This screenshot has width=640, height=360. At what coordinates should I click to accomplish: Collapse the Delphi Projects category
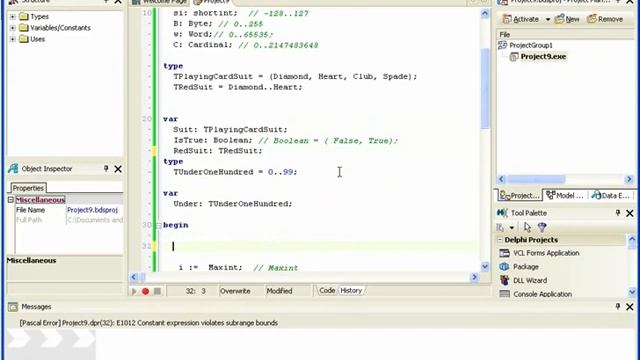pyautogui.click(x=500, y=240)
